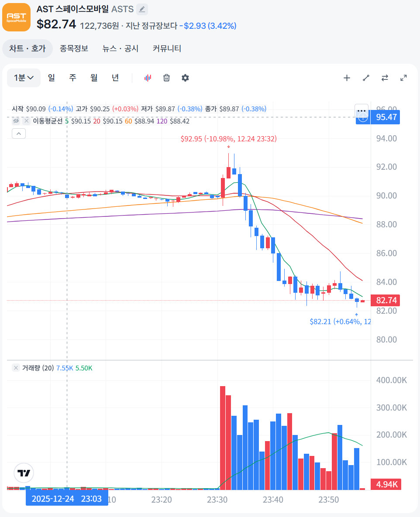This screenshot has height=517, width=420.
Task: Select the 년 yearly timeframe
Action: 115,78
